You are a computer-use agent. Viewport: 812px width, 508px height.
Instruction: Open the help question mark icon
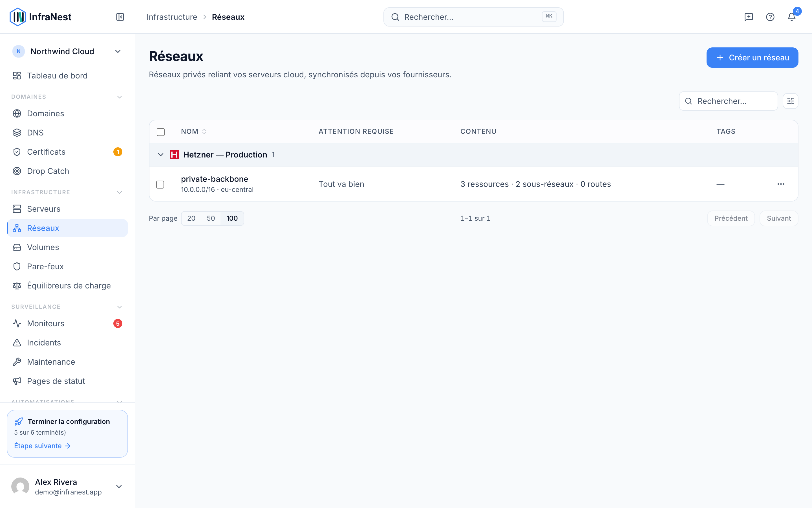pyautogui.click(x=770, y=17)
